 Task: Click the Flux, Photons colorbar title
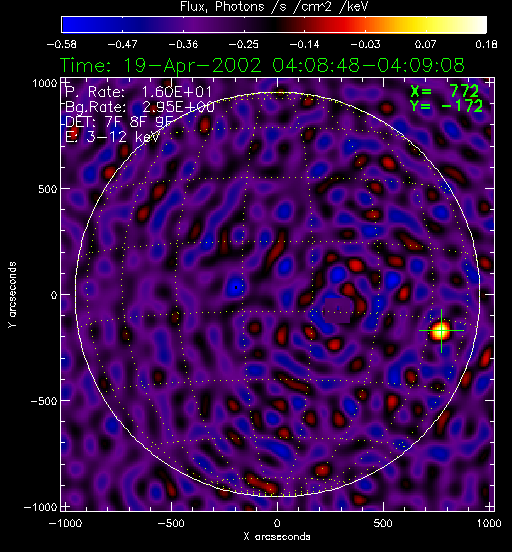(274, 6)
